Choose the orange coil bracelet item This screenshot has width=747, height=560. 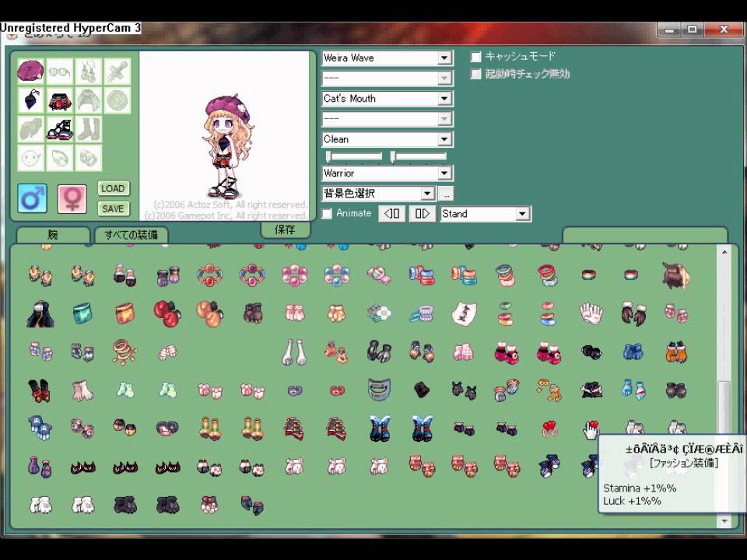click(x=124, y=352)
